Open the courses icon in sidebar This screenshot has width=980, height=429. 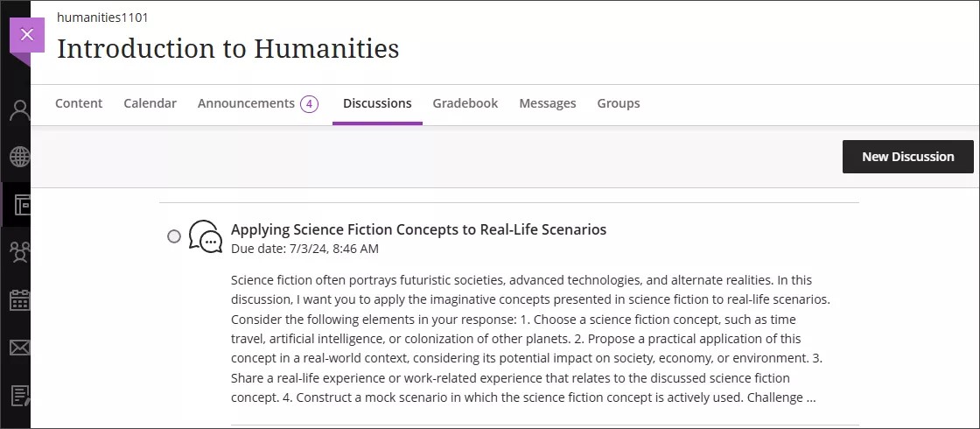tap(21, 205)
